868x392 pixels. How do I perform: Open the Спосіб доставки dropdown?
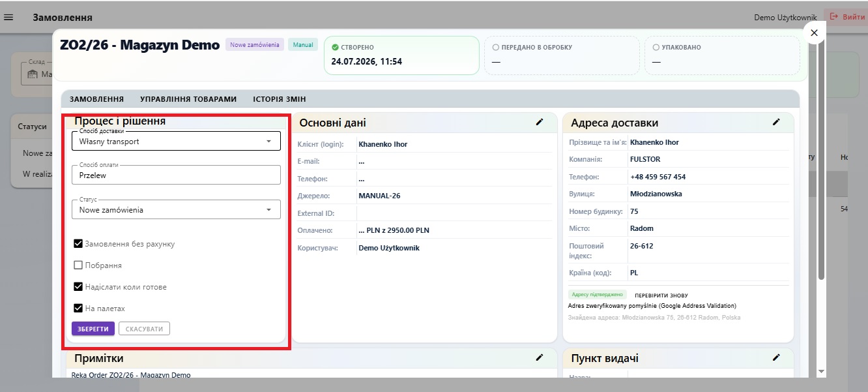click(x=176, y=141)
